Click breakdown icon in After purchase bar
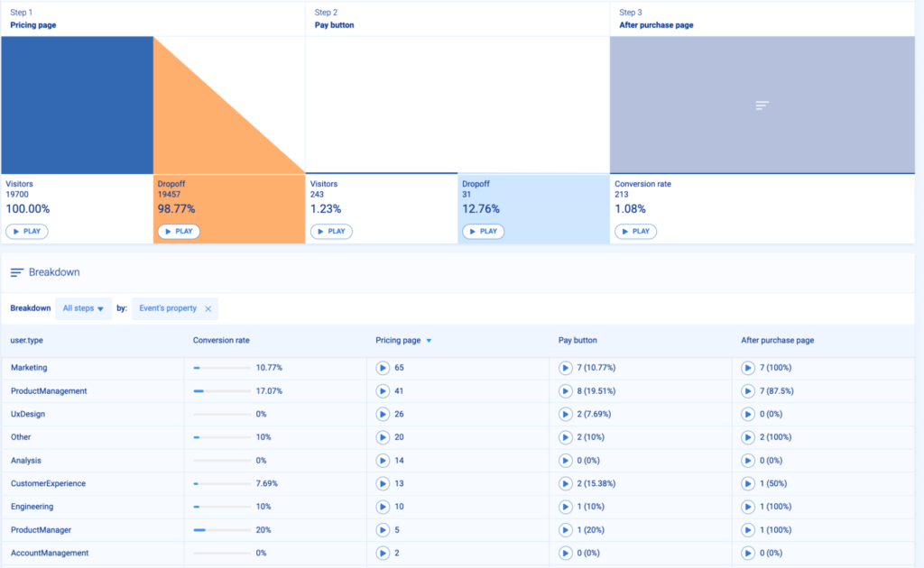Viewport: 924px width, 568px height. [x=762, y=105]
